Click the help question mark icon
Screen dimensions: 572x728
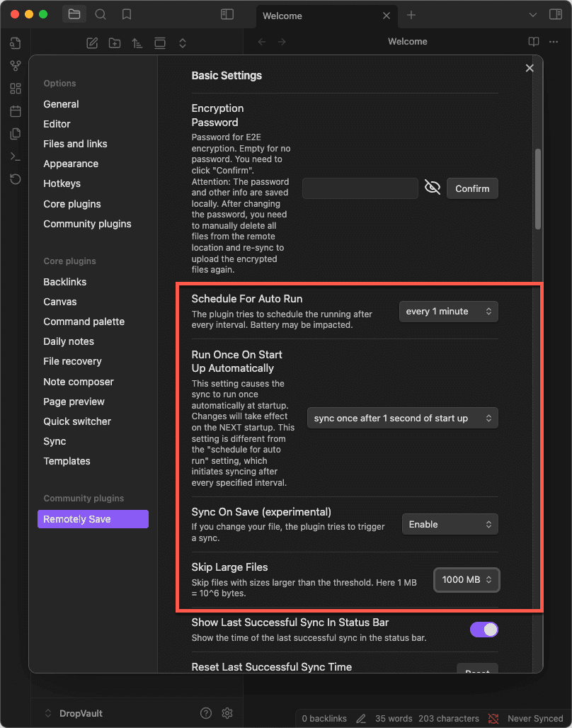206,712
